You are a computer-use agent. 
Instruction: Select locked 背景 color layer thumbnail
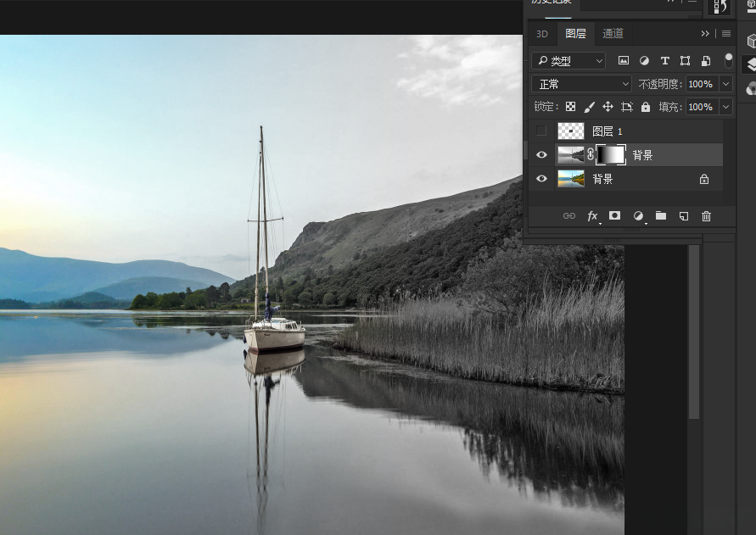(x=571, y=179)
